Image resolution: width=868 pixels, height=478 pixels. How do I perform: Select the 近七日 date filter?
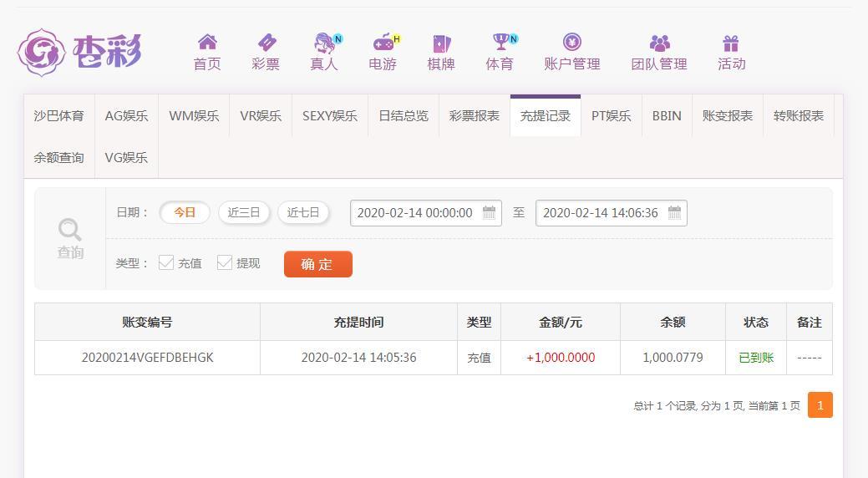(302, 213)
